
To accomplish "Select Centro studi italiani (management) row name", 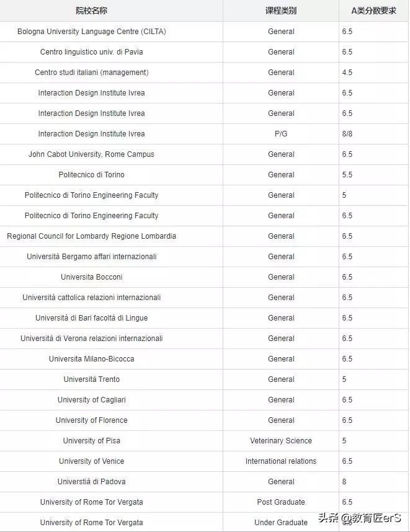I will pyautogui.click(x=92, y=73).
